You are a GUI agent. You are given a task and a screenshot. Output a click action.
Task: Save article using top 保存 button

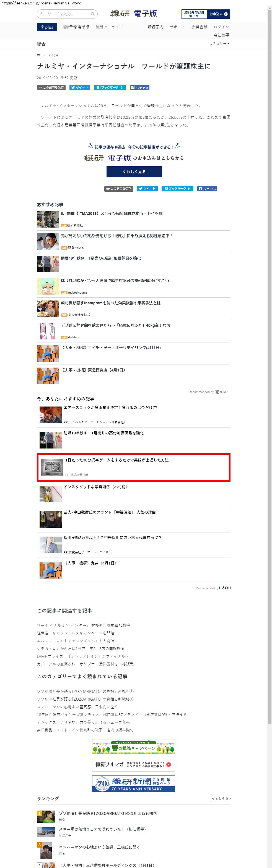(51, 88)
